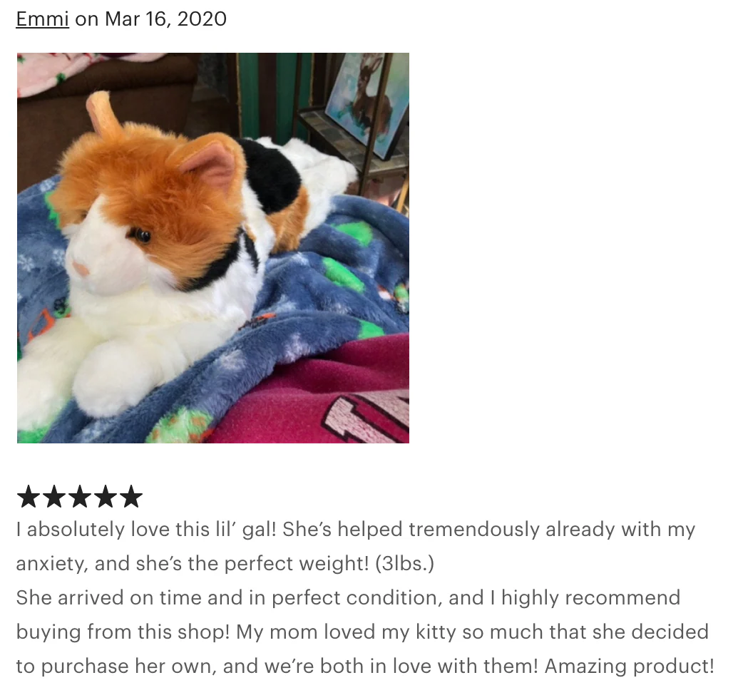The width and height of the screenshot is (733, 700).
Task: Click the first rating star
Action: point(29,496)
